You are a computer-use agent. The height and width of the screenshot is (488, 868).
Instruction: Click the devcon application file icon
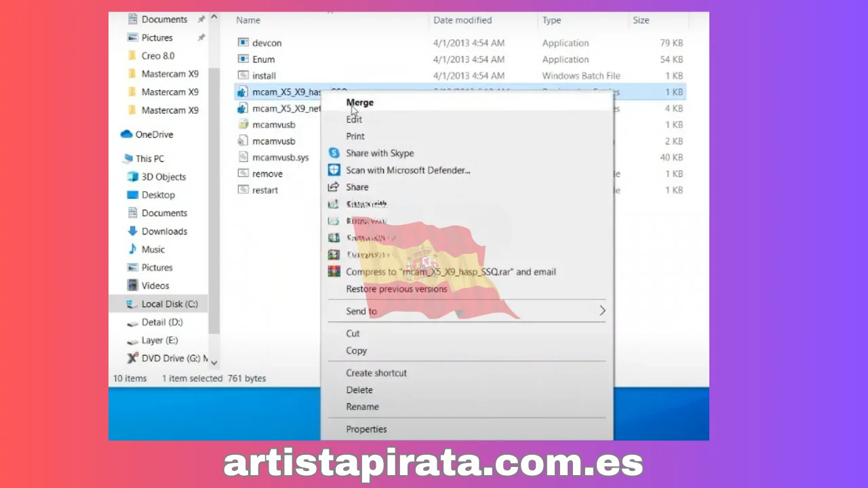pos(243,43)
